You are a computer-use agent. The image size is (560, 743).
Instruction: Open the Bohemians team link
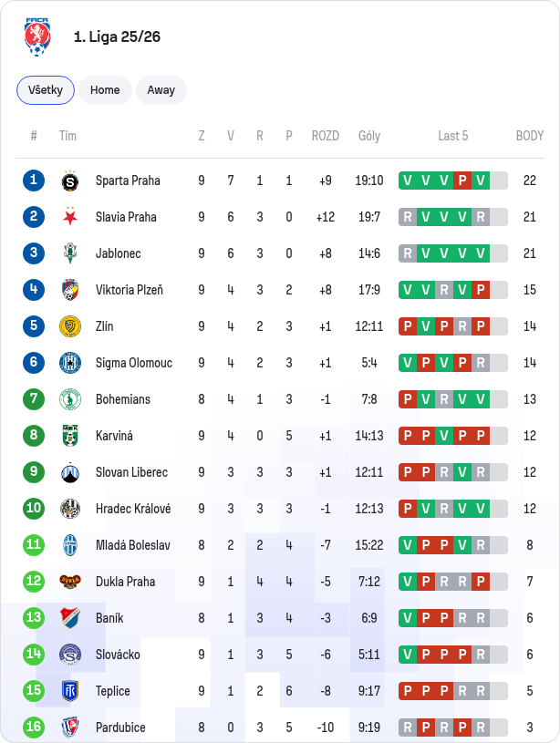point(123,399)
